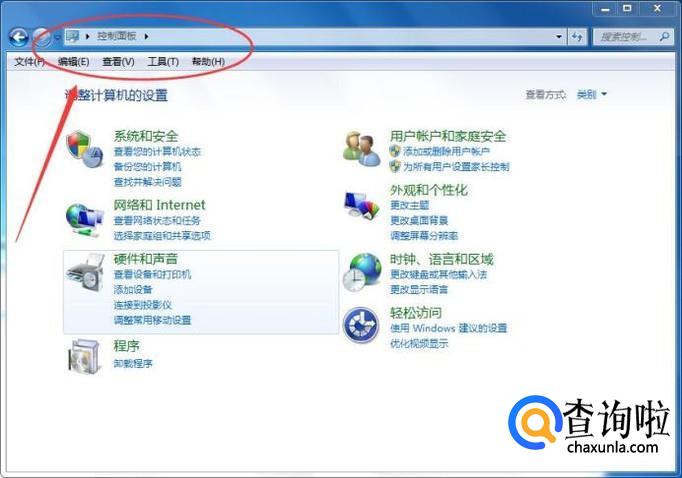Click the Back navigation arrow button
The height and width of the screenshot is (478, 682).
(x=19, y=37)
